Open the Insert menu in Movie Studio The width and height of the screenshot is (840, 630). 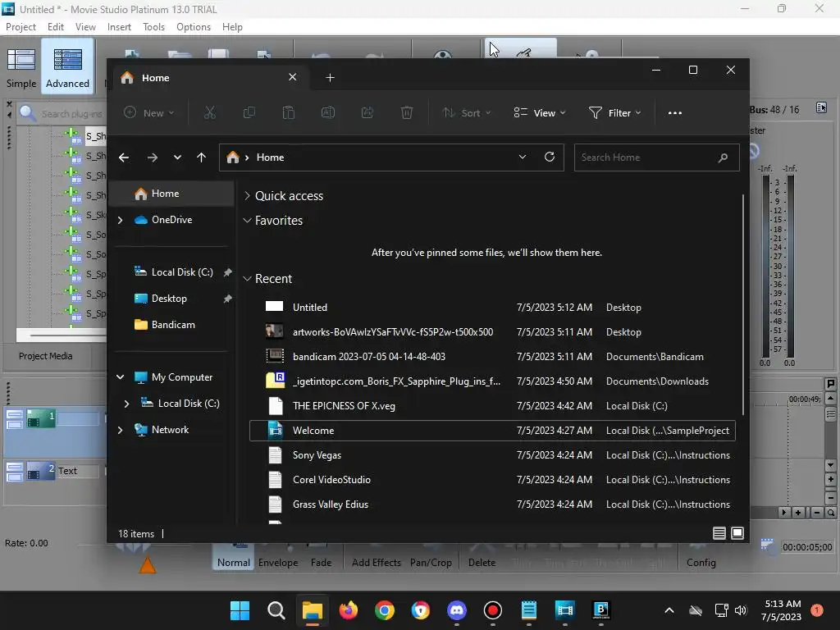pyautogui.click(x=119, y=27)
